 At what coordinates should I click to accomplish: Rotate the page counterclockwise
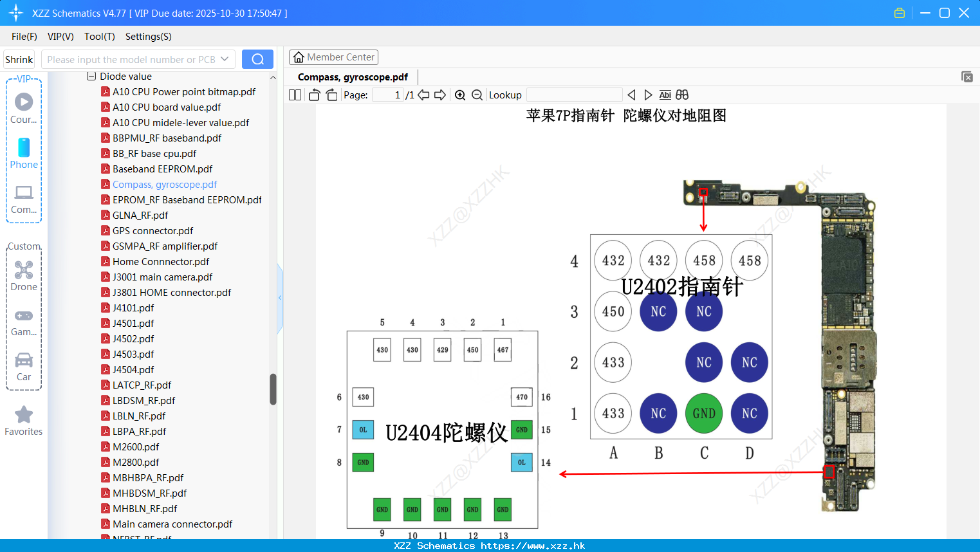coord(314,95)
